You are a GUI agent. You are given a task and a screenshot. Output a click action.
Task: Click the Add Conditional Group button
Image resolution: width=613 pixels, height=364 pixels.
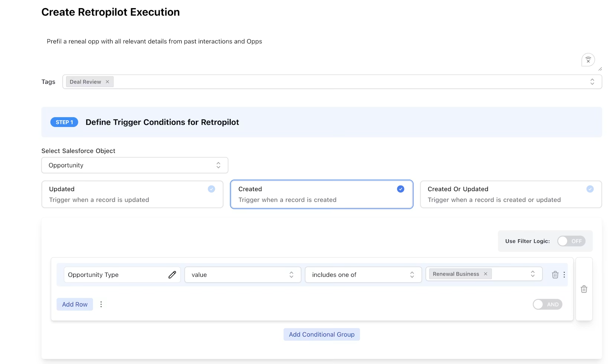322,334
